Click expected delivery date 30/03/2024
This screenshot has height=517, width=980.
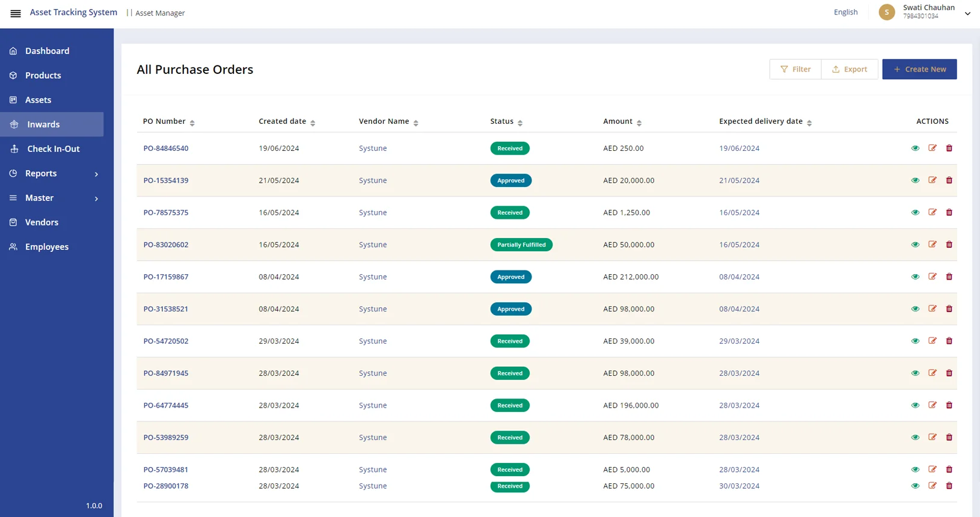pos(739,486)
